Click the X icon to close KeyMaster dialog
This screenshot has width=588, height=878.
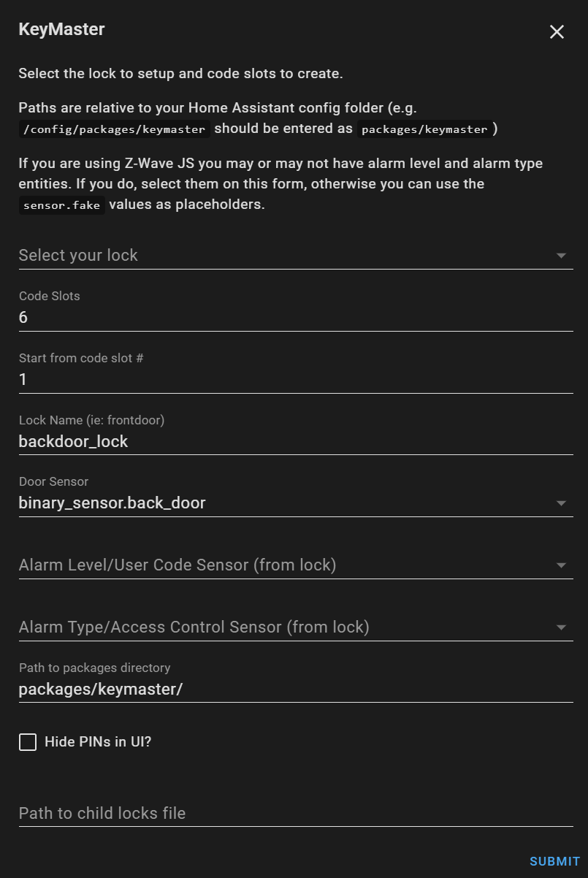tap(557, 31)
